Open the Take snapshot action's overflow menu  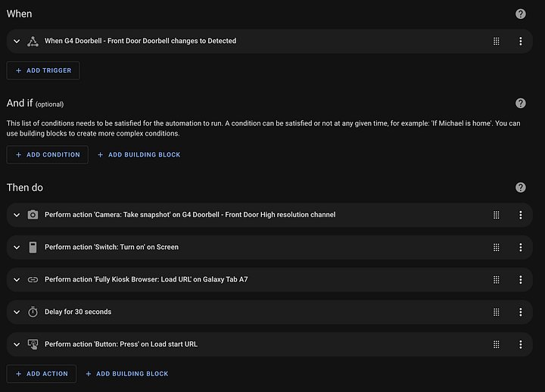520,215
